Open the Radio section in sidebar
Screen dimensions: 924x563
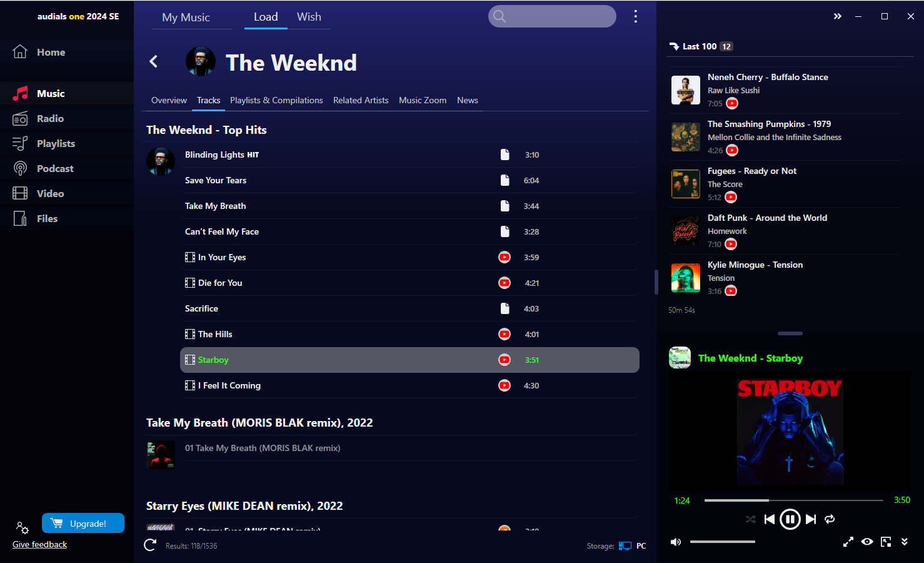point(50,118)
